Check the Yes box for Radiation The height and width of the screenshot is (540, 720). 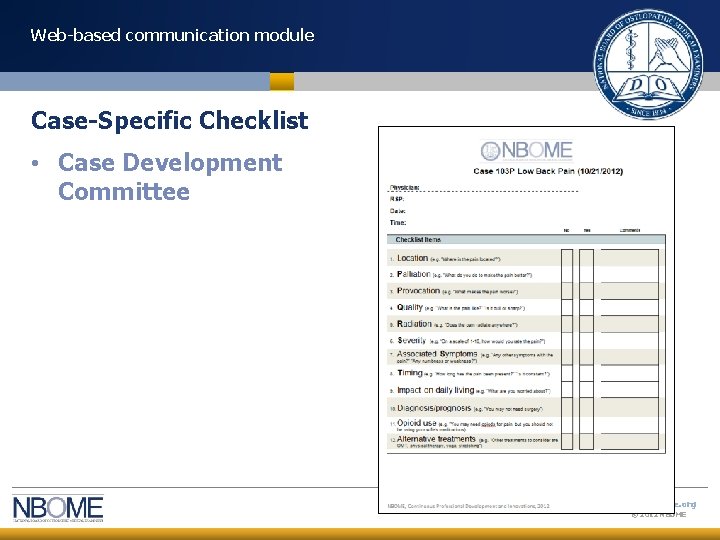586,324
